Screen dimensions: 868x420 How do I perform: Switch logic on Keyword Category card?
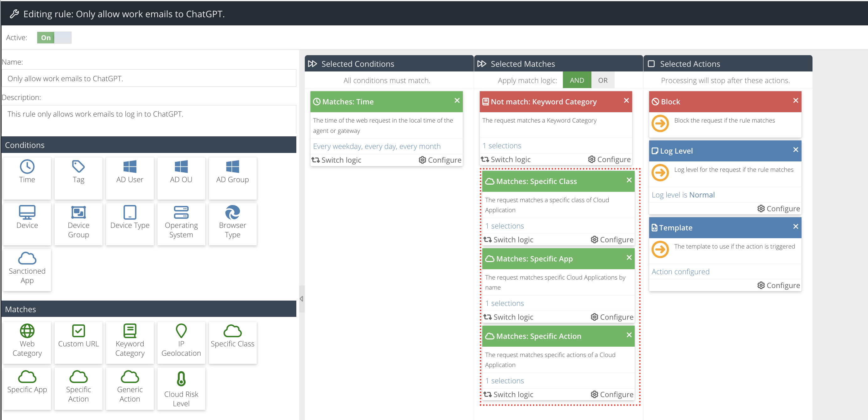(506, 159)
